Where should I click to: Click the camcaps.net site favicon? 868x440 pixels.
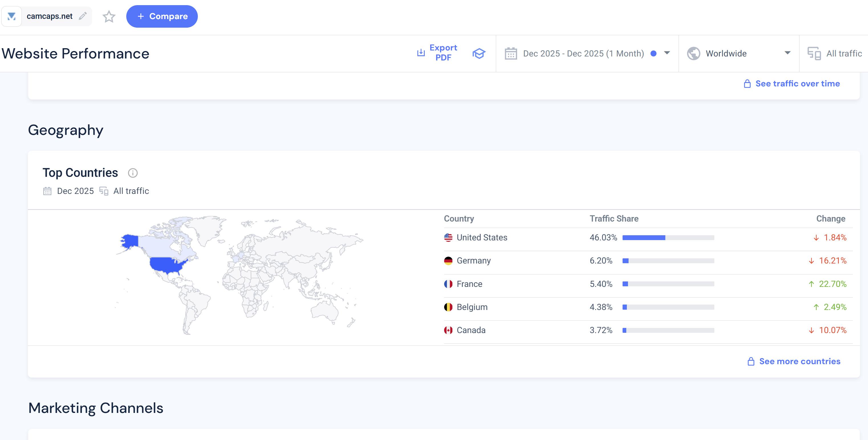pyautogui.click(x=12, y=16)
